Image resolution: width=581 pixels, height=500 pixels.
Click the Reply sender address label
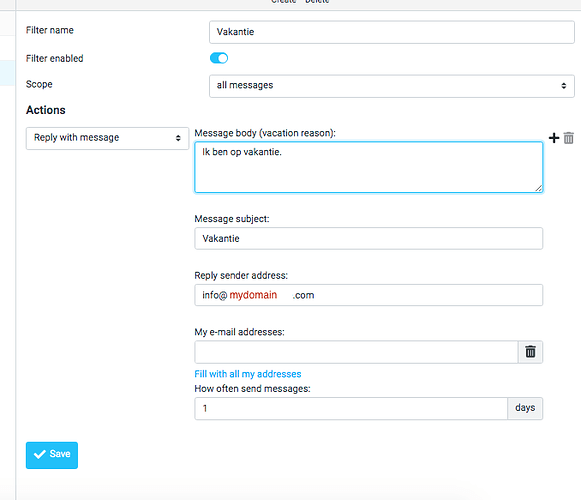tap(241, 275)
